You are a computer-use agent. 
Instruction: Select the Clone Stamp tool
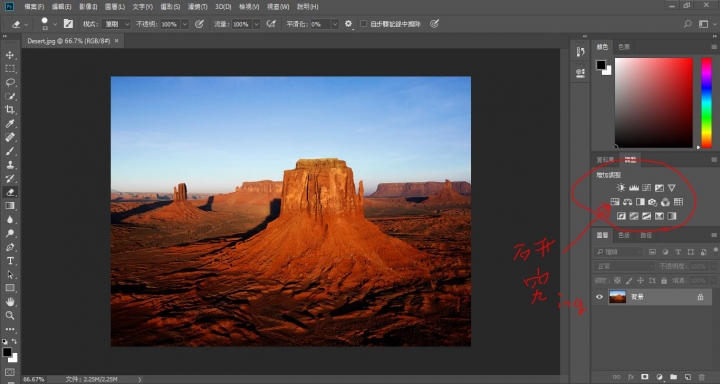(x=10, y=165)
